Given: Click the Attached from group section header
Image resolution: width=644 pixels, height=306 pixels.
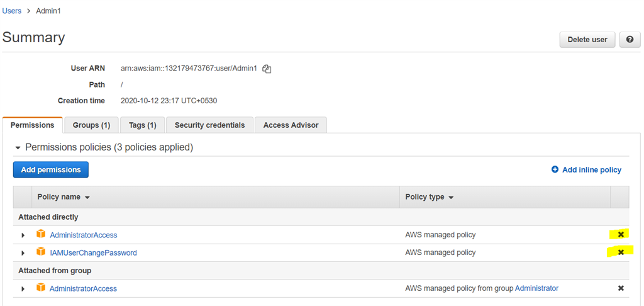Looking at the screenshot, I should point(55,271).
